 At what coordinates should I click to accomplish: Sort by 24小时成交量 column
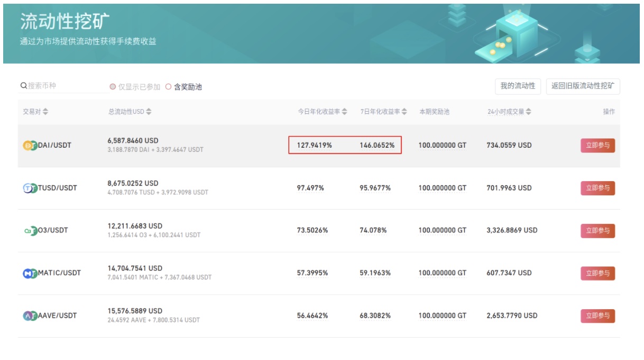529,112
